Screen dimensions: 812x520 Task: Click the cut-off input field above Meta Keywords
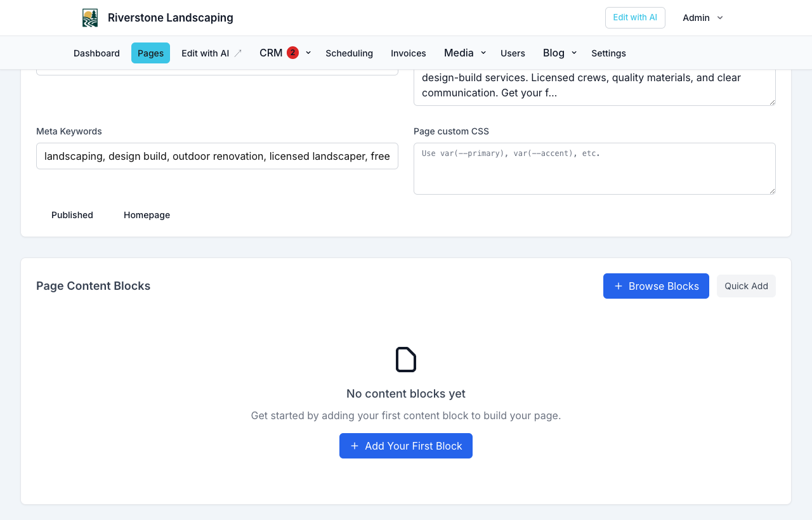pos(217,72)
